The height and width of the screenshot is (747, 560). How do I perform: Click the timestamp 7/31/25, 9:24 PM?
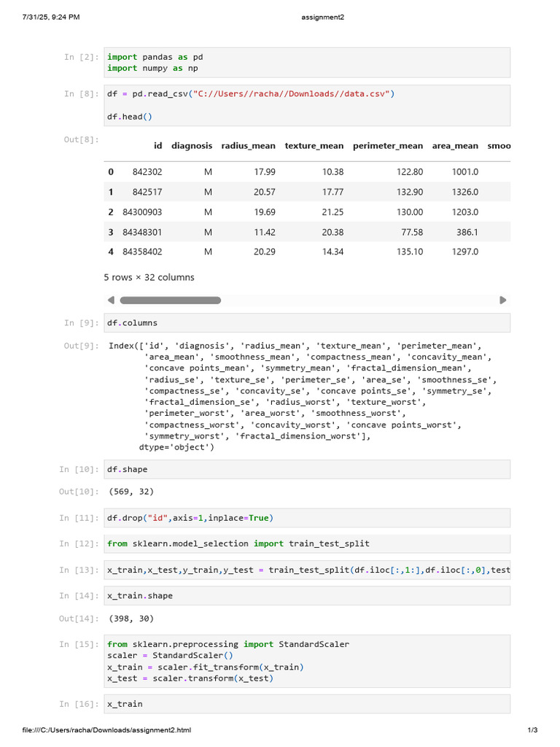(x=51, y=18)
